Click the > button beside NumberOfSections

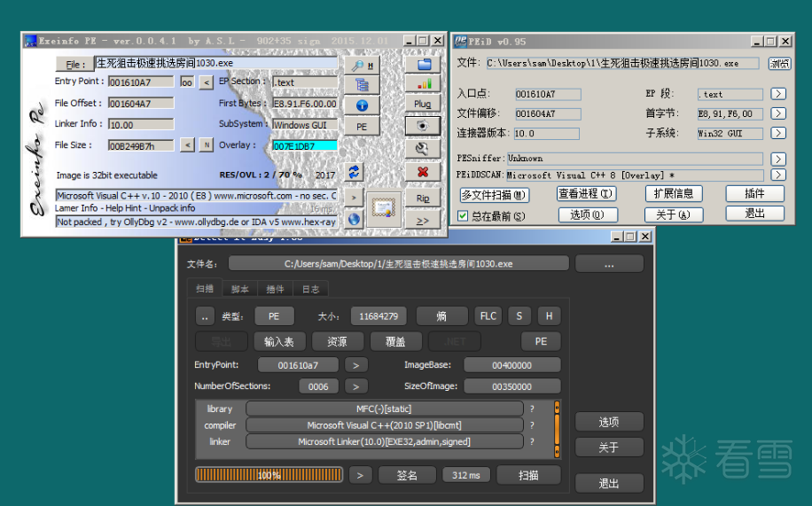[356, 386]
